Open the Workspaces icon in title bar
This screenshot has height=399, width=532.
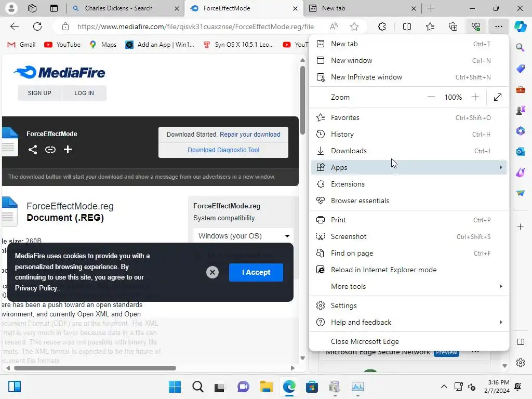(32, 8)
